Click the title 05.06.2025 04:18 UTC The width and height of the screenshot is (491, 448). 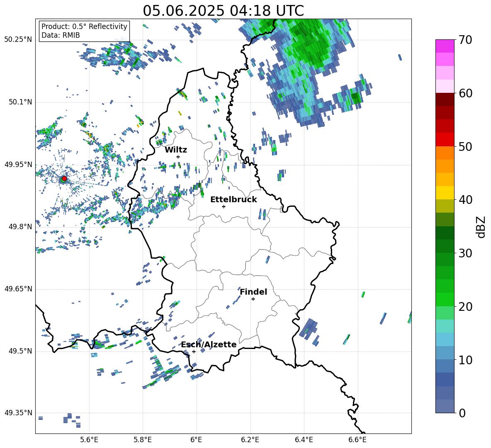pos(223,11)
